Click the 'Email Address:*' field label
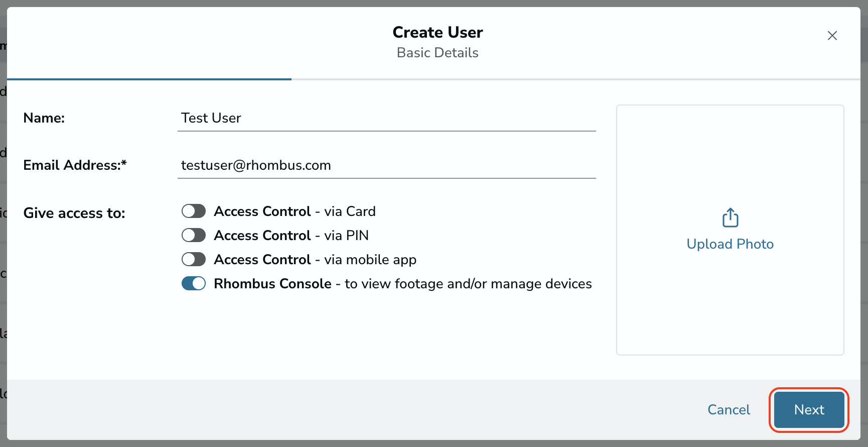The width and height of the screenshot is (868, 447). (75, 165)
